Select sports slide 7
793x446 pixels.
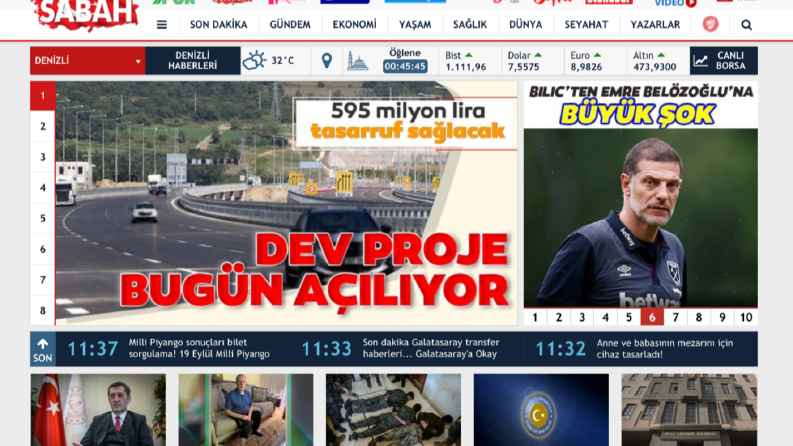coord(675,317)
